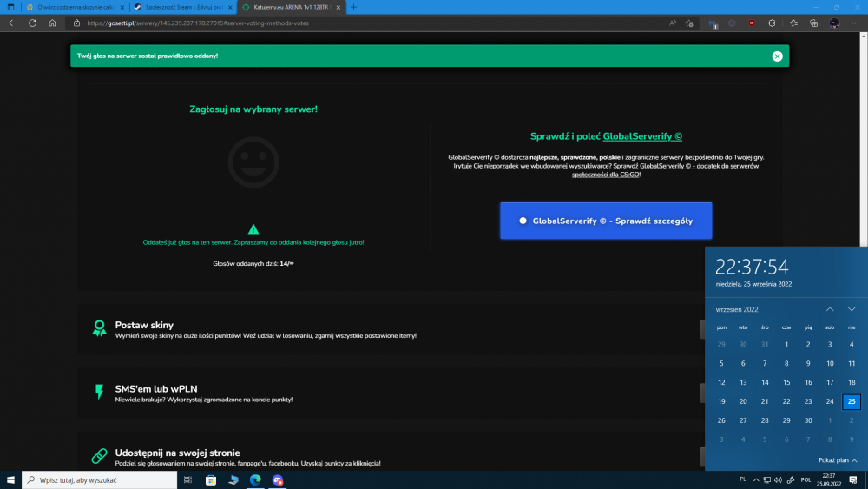Click the Udostępnij na swojej stronie heading
The height and width of the screenshot is (489, 868).
tap(177, 453)
